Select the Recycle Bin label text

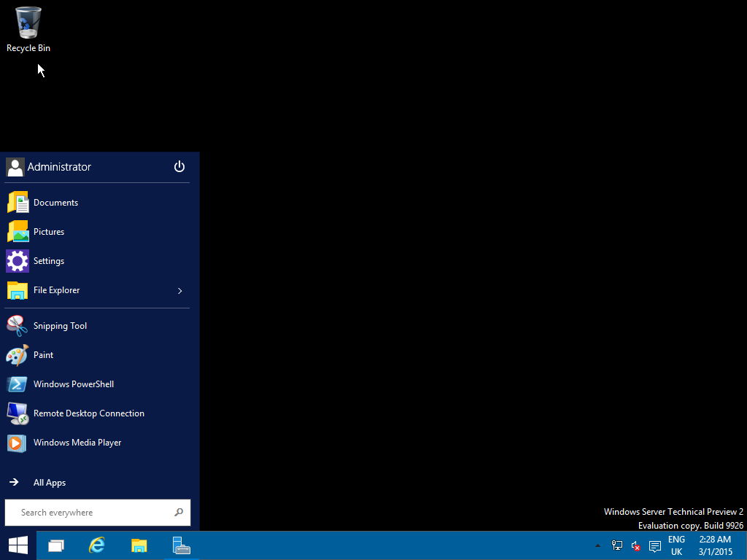28,48
